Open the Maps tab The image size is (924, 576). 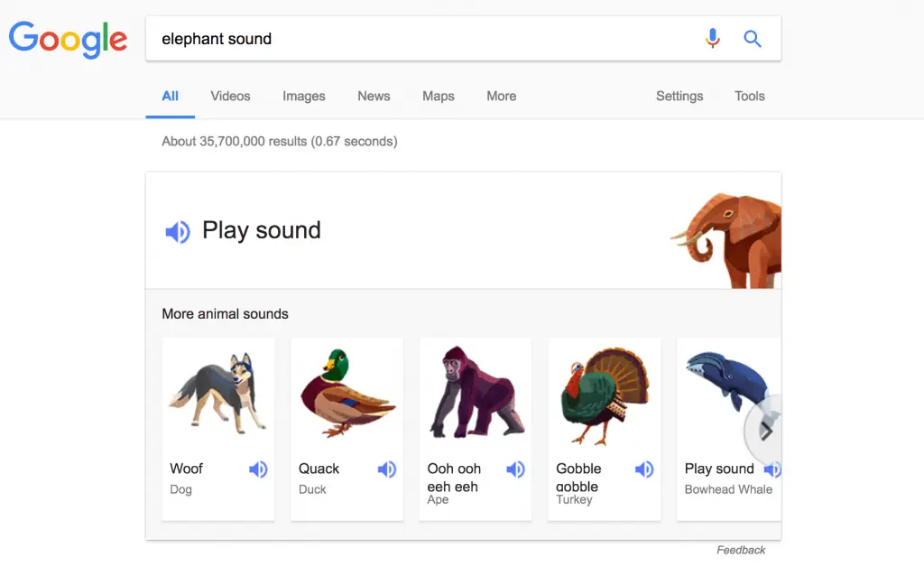(x=438, y=96)
